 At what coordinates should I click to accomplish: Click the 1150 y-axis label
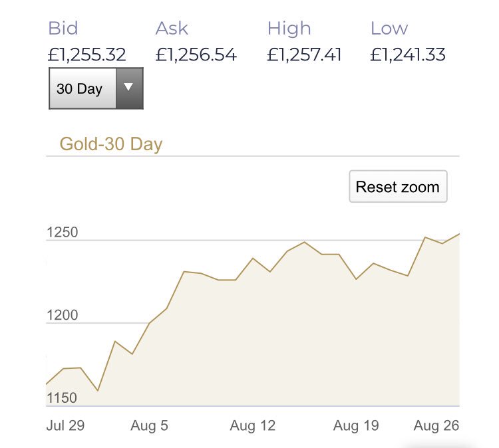point(62,397)
